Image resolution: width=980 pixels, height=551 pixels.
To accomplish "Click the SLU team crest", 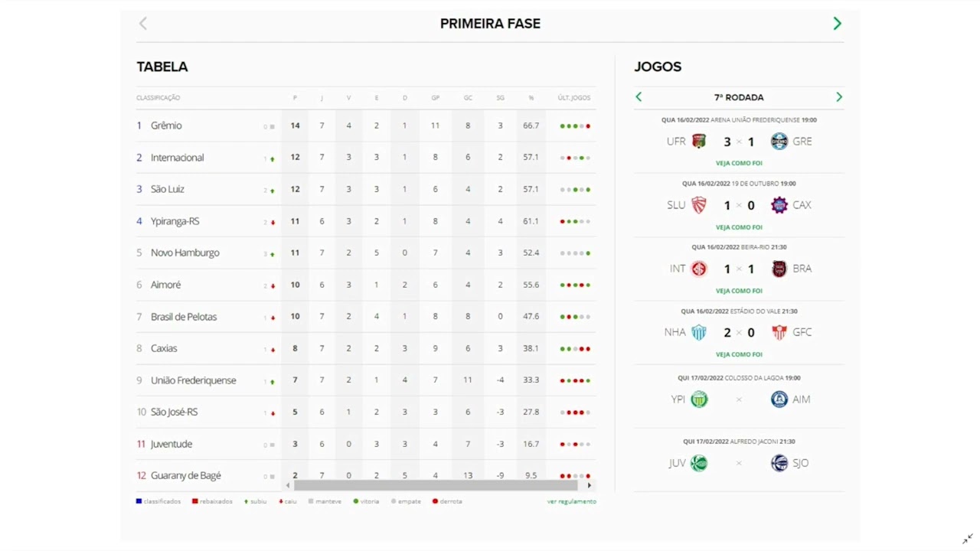I will [698, 205].
